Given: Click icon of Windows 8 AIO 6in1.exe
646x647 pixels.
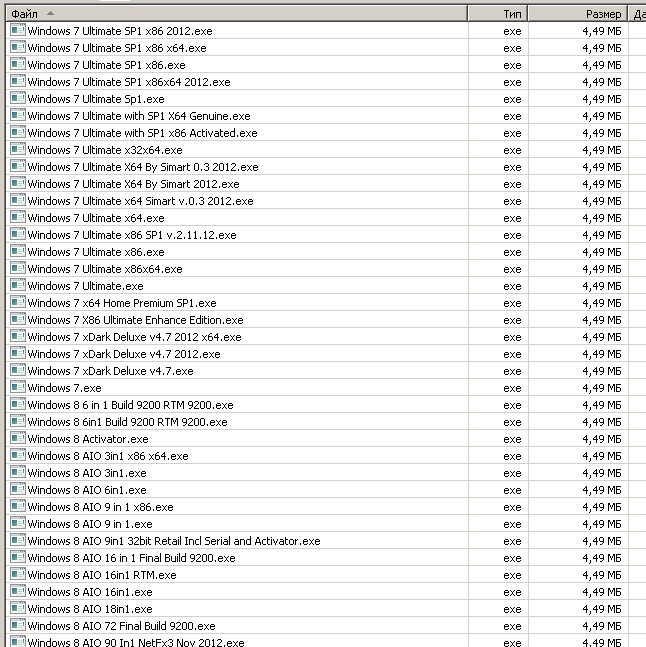Looking at the screenshot, I should (18, 489).
